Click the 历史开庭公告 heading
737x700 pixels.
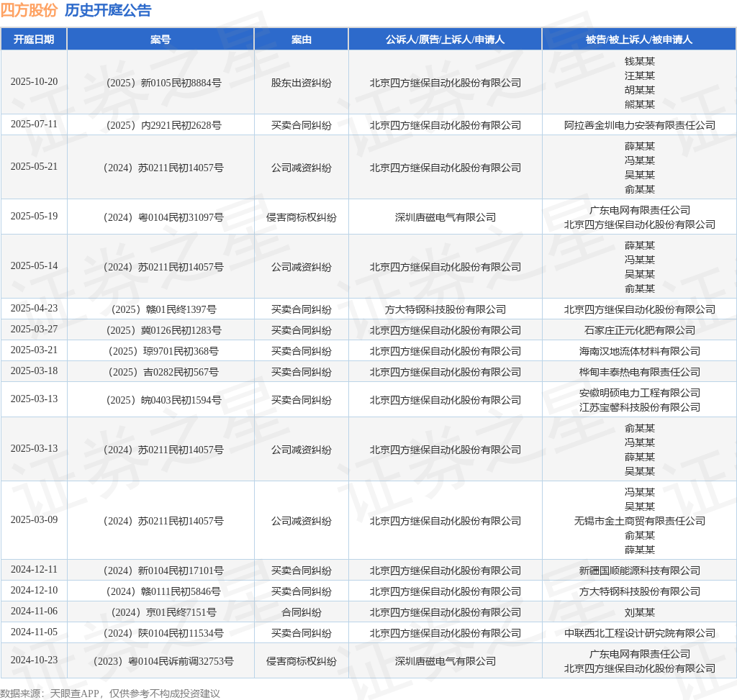108,10
